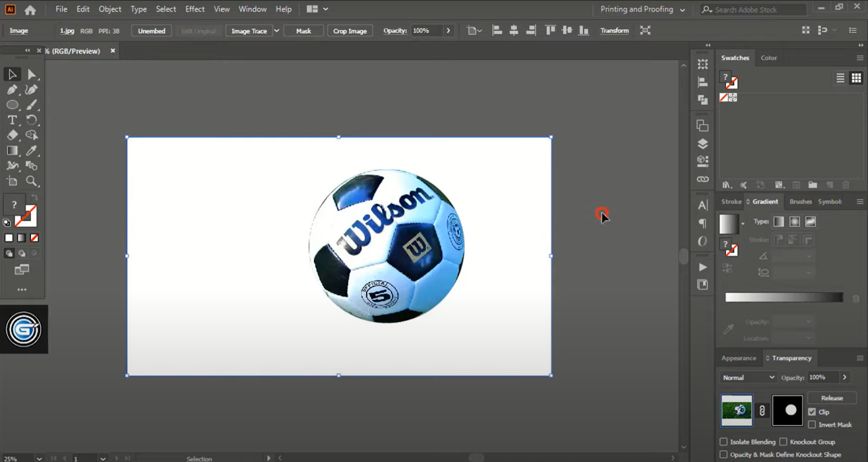Click the Mask button
This screenshot has width=868, height=462.
tap(303, 31)
